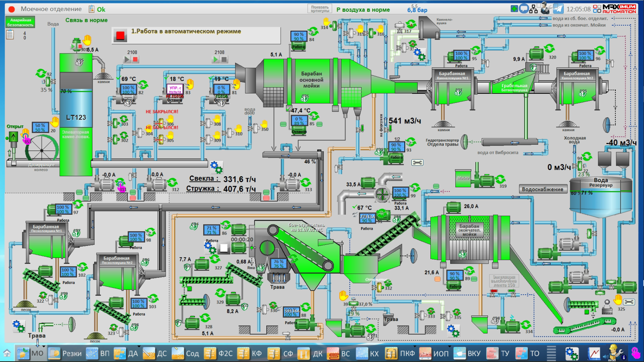Open the clipboard journal icon beside Ok

(92, 9)
